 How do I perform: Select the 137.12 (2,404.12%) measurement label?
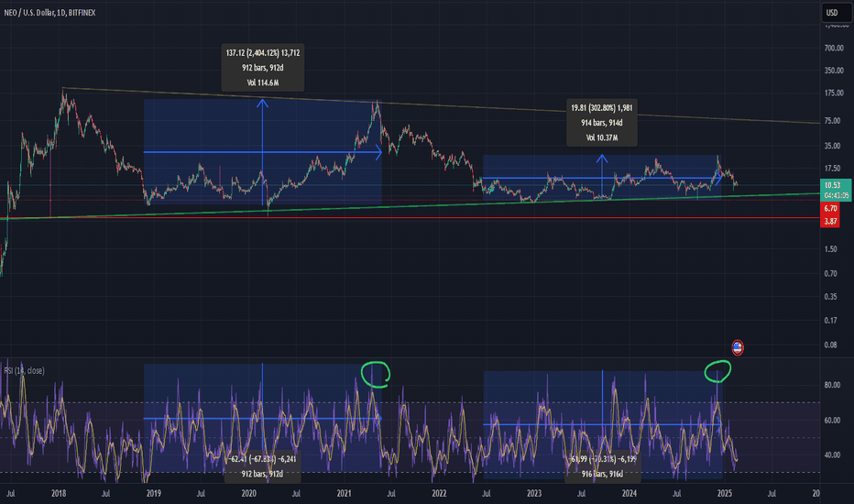tap(262, 53)
